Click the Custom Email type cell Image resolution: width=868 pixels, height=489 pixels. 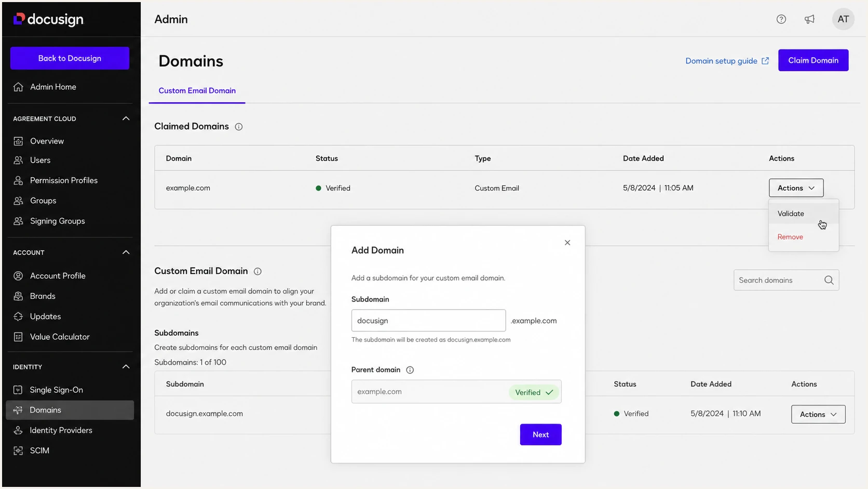click(496, 188)
